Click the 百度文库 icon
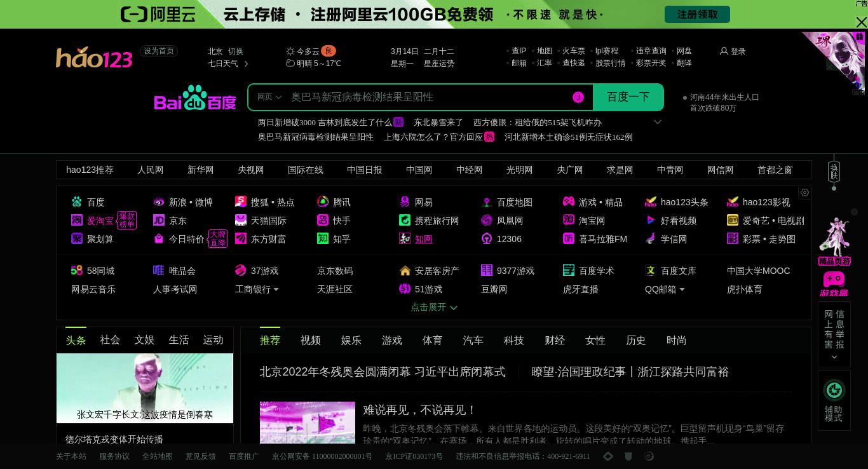The image size is (868, 469). click(x=651, y=271)
